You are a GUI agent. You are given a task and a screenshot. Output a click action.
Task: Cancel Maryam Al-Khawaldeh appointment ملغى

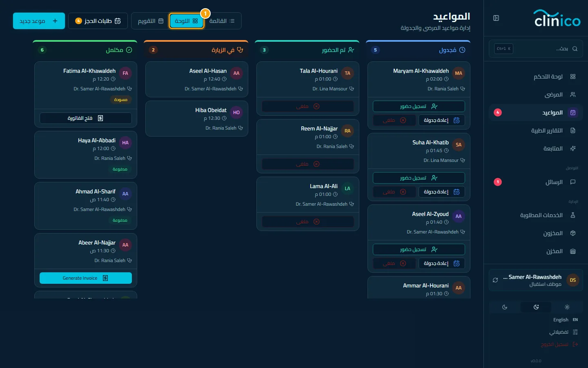[x=395, y=120]
